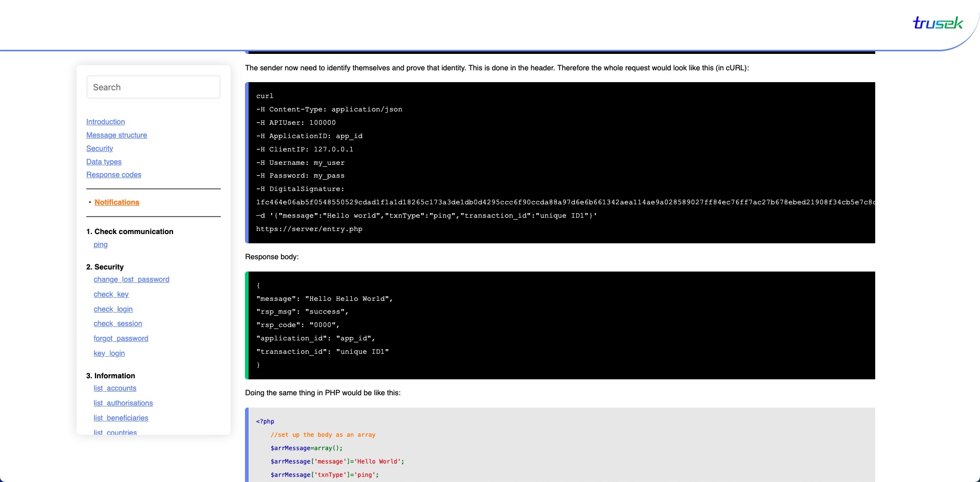Go to check_key endpoint

tap(111, 294)
